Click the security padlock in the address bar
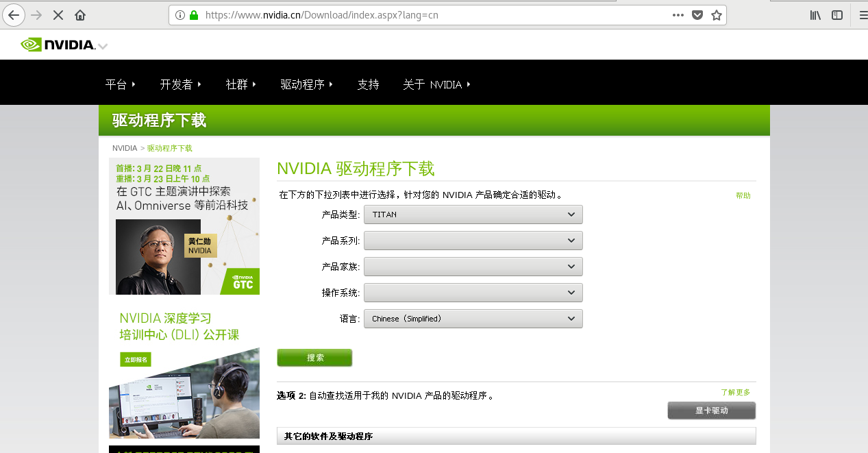The height and width of the screenshot is (453, 868). (195, 14)
